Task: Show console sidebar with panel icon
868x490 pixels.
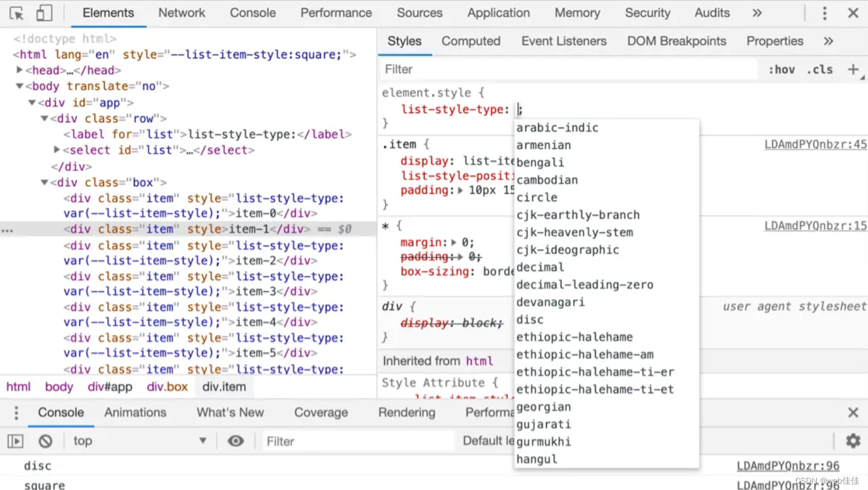Action: [x=16, y=441]
